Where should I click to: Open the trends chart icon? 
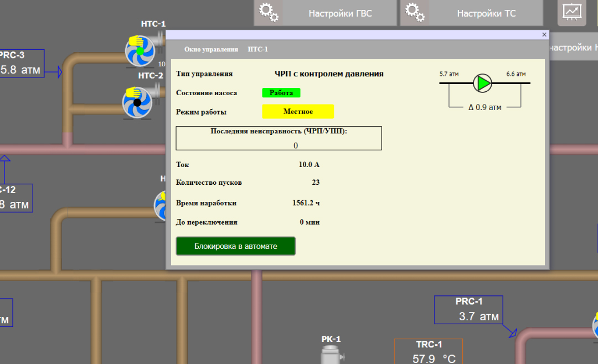571,12
